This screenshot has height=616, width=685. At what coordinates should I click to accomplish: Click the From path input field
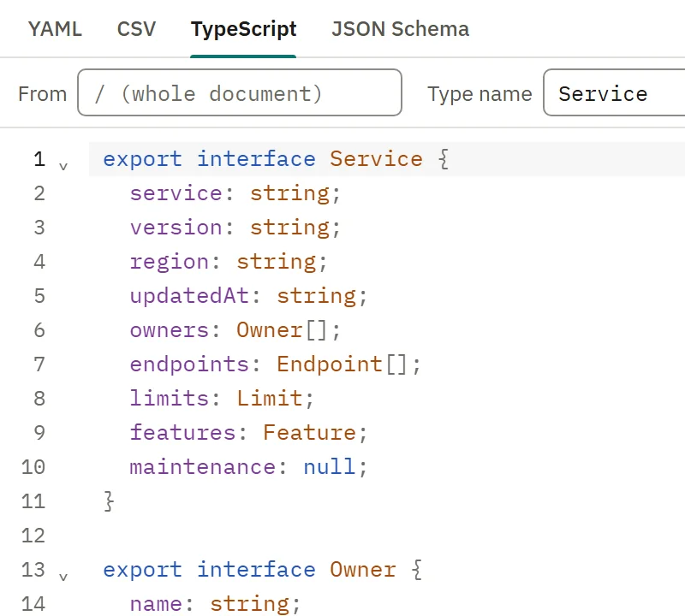[x=240, y=92]
